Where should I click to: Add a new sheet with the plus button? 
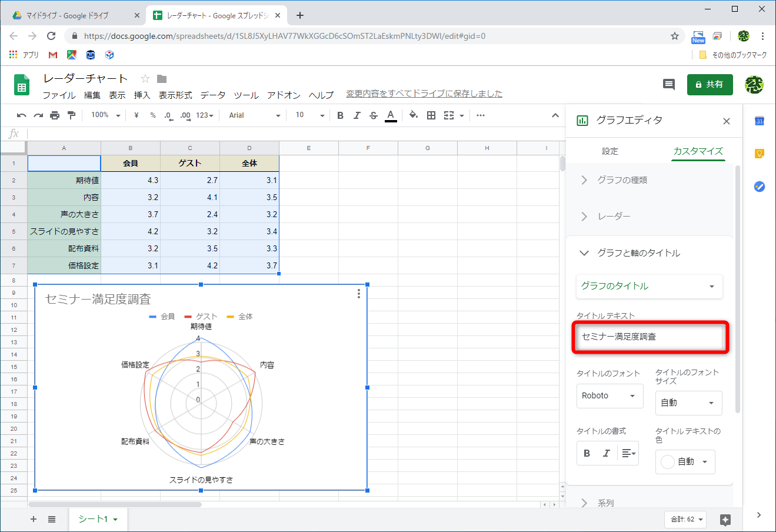(x=34, y=519)
